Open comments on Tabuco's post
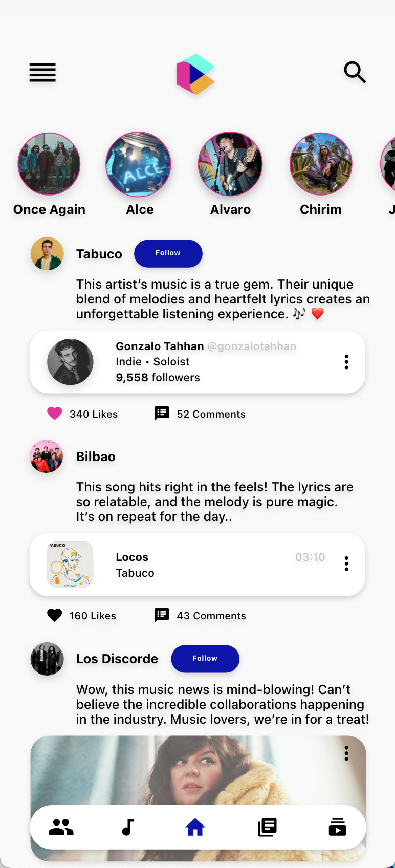395x868 pixels. click(x=162, y=414)
